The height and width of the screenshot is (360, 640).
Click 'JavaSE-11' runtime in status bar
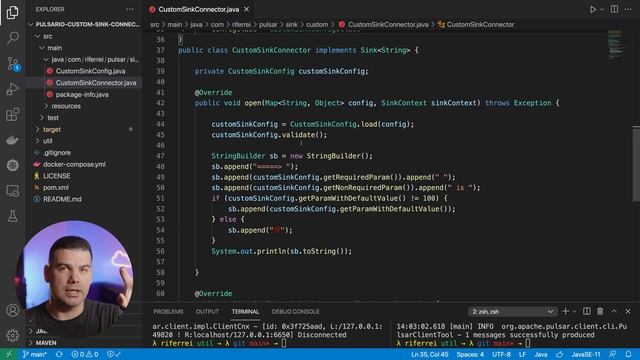click(x=586, y=354)
